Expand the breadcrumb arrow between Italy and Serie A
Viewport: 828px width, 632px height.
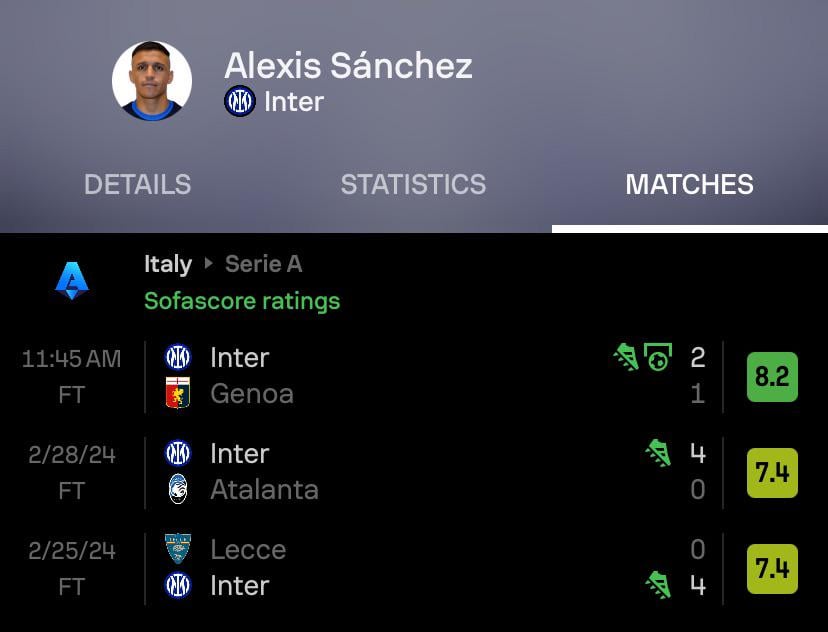207,264
